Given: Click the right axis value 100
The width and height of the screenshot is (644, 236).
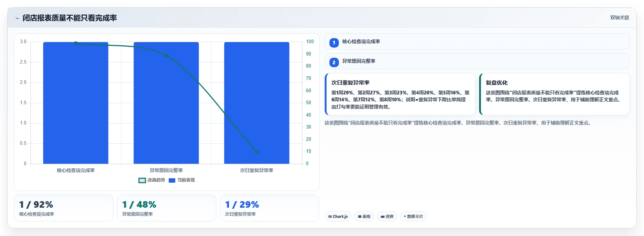Looking at the screenshot, I should 310,42.
